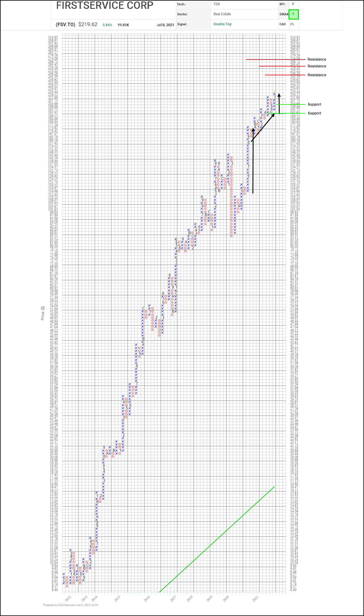Viewport: 364px width, 616px height.
Task: Click the Powered by SIACharts.com footer
Action: pos(71,605)
